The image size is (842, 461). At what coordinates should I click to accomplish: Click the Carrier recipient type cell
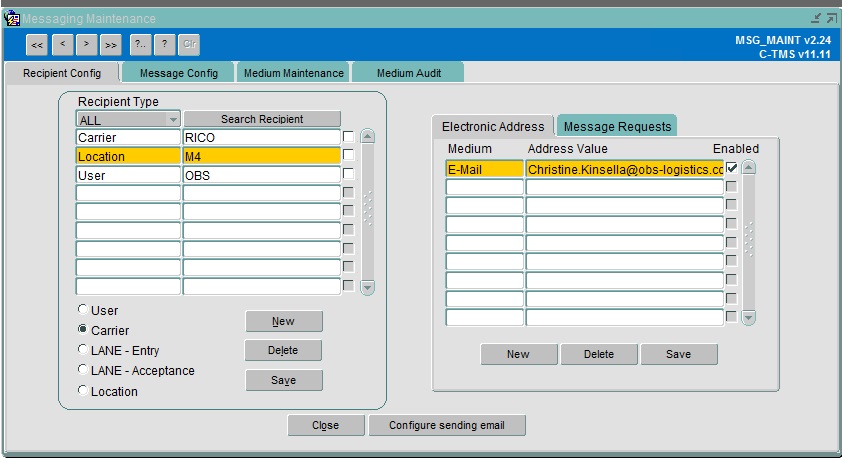pos(128,138)
